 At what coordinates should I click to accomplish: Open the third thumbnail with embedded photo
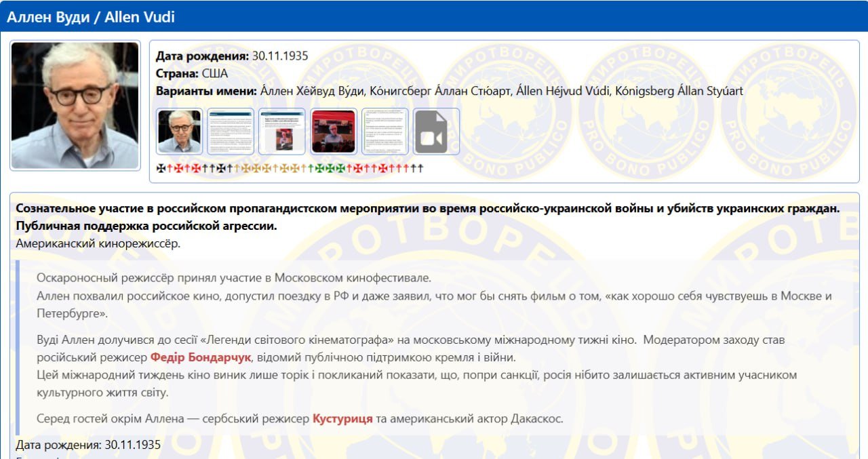click(281, 132)
